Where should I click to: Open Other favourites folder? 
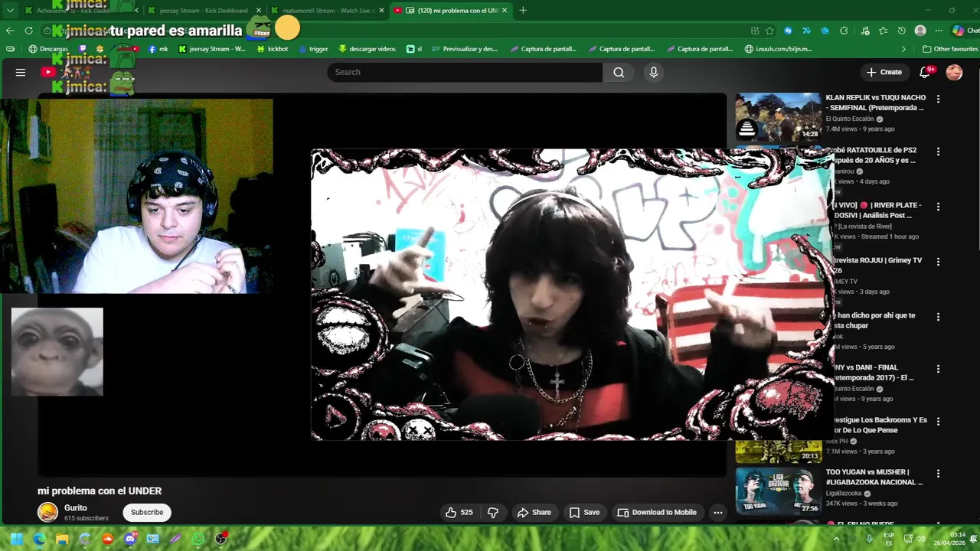tap(950, 49)
